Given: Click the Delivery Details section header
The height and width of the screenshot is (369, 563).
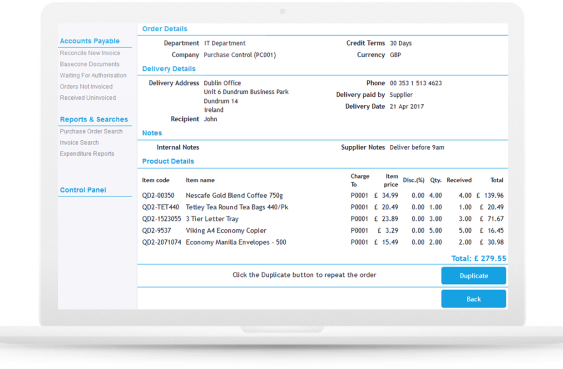Looking at the screenshot, I should pos(169,69).
